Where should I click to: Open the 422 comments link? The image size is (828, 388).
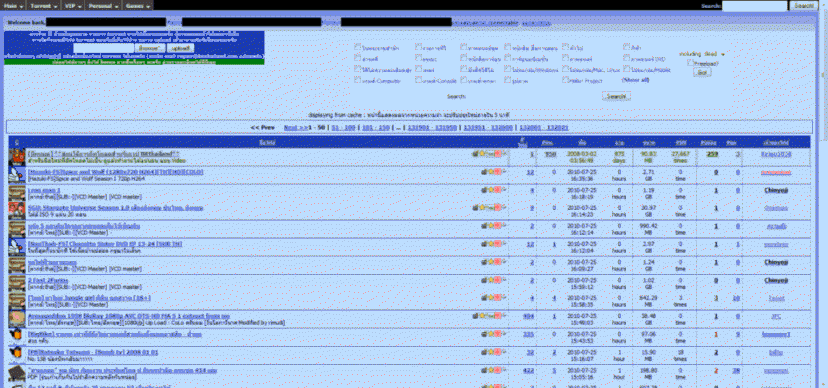pos(528,370)
